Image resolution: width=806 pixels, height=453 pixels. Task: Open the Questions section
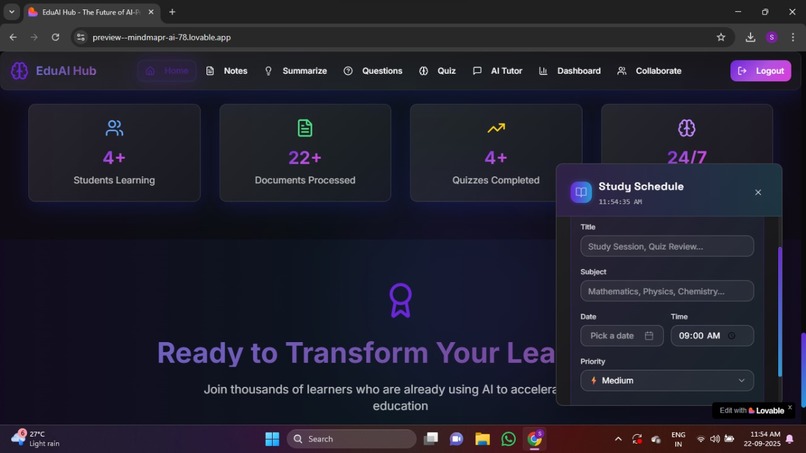[x=373, y=71]
